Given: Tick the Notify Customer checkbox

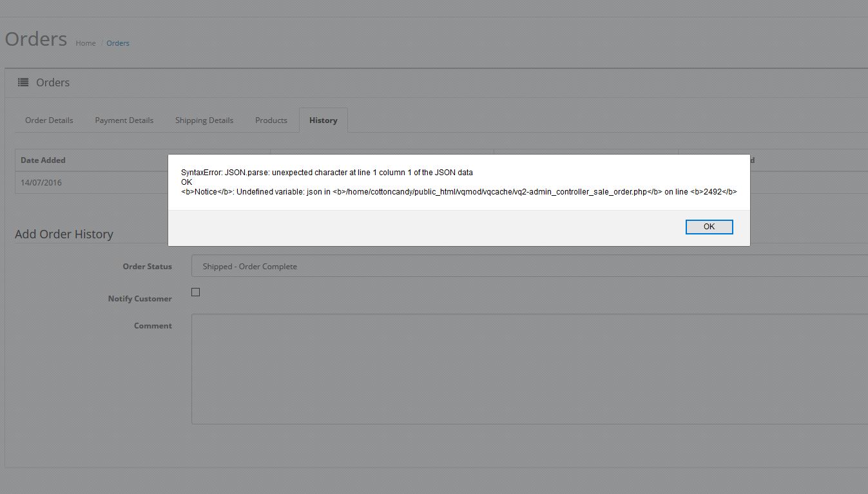Looking at the screenshot, I should [196, 292].
